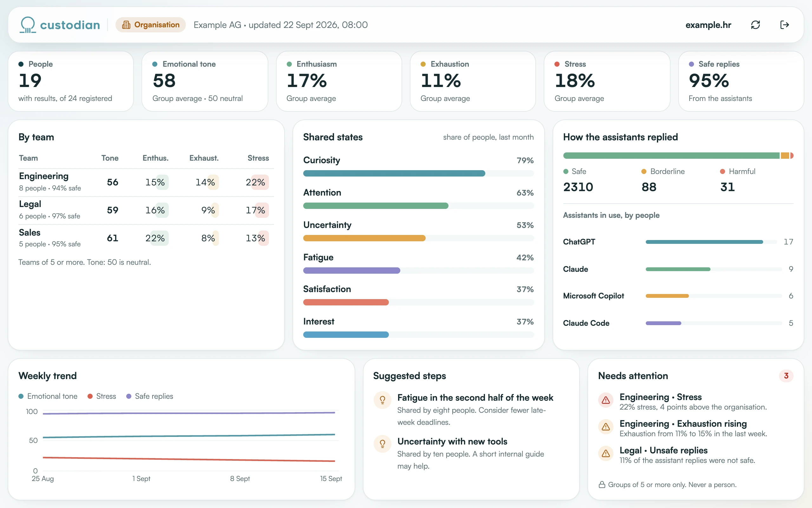The image size is (812, 508).
Task: Click the Assistants in use, by people subheading
Action: pyautogui.click(x=611, y=215)
